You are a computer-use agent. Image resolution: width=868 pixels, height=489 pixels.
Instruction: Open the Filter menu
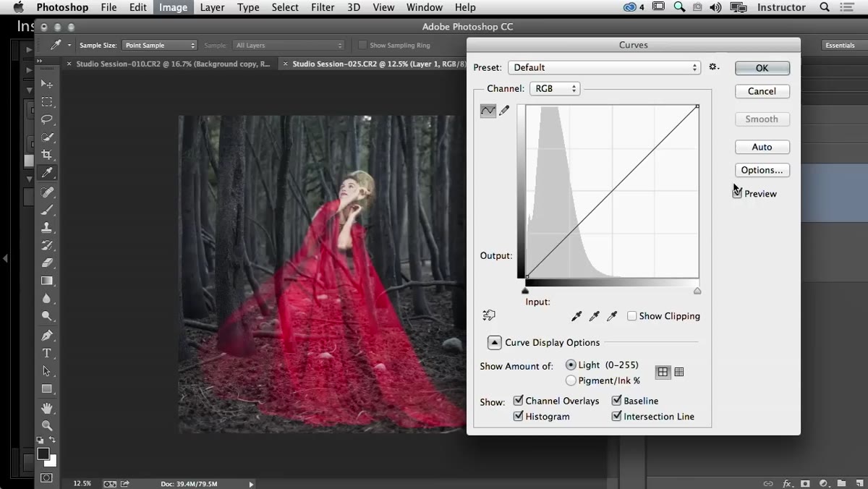[323, 7]
